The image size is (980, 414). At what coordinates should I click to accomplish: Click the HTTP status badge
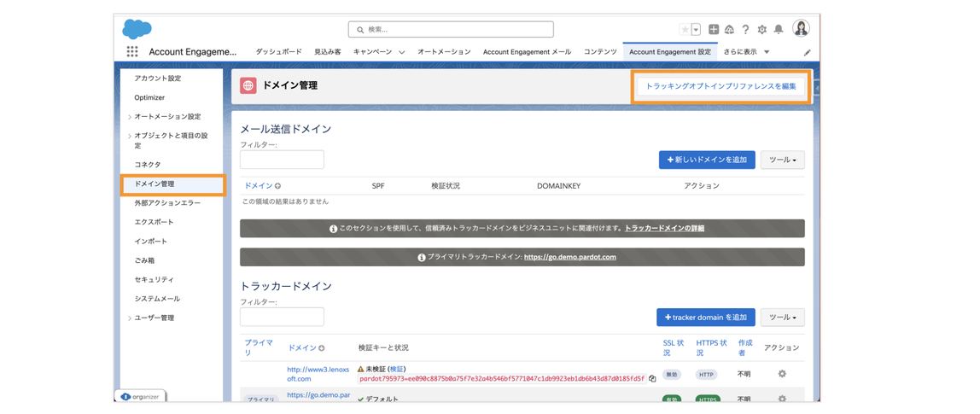707,375
